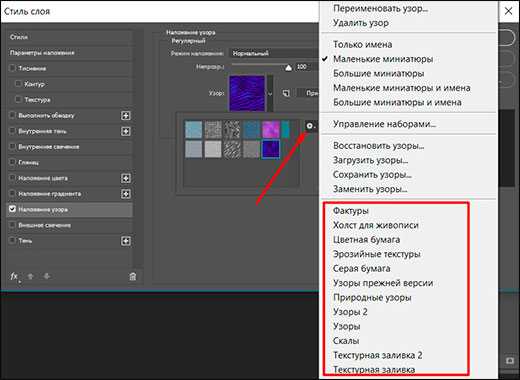Enable the Внешнее свечение checkbox
The height and width of the screenshot is (380, 520).
(13, 225)
